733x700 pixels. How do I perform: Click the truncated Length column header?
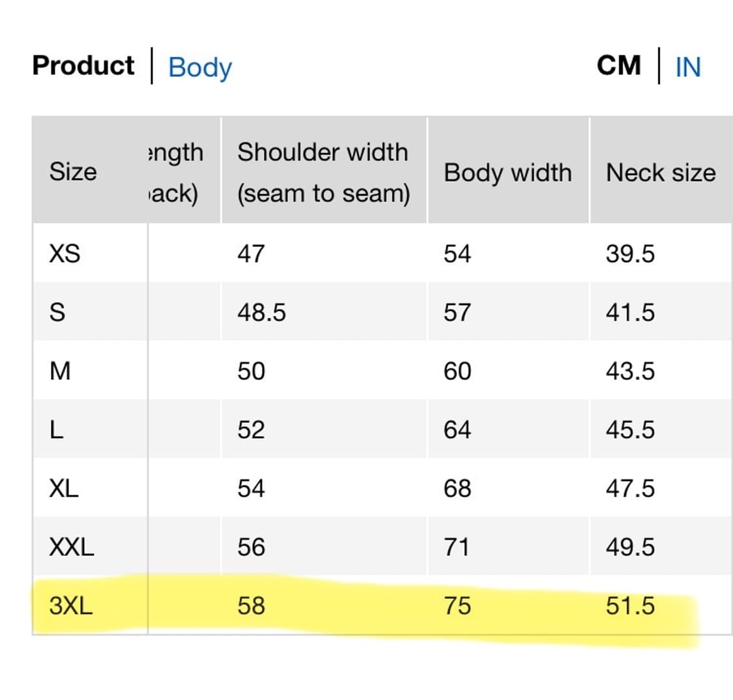(x=177, y=172)
